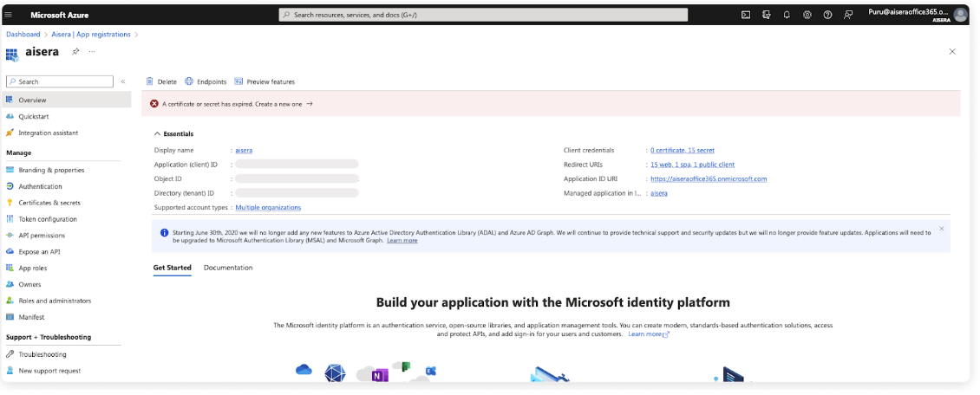
Task: Open Preview features from the toolbar
Action: (265, 81)
